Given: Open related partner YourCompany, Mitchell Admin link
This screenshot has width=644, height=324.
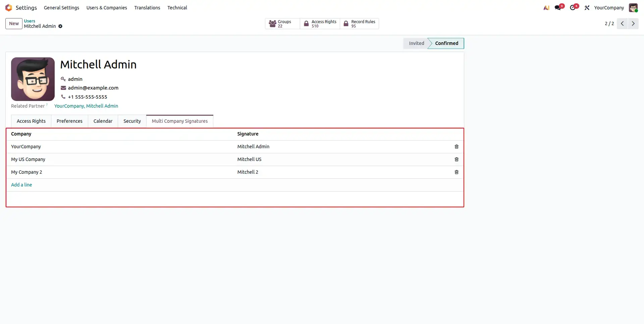Looking at the screenshot, I should [86, 106].
